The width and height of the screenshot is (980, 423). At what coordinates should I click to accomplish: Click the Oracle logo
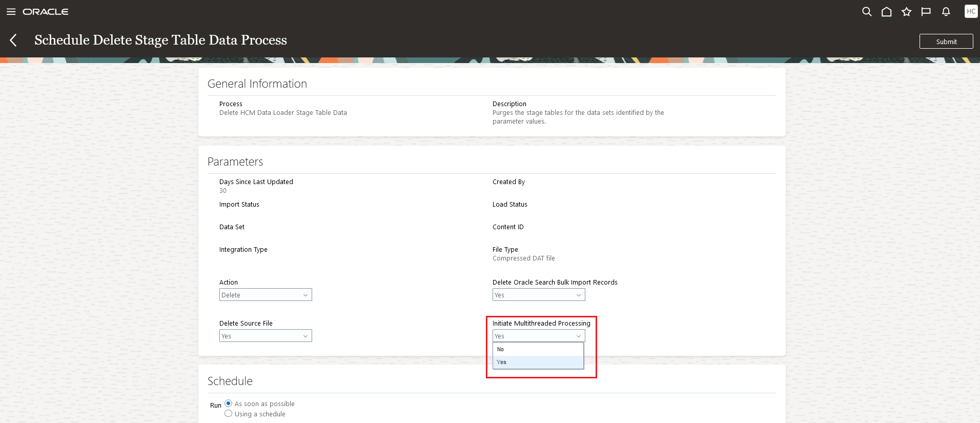point(46,12)
